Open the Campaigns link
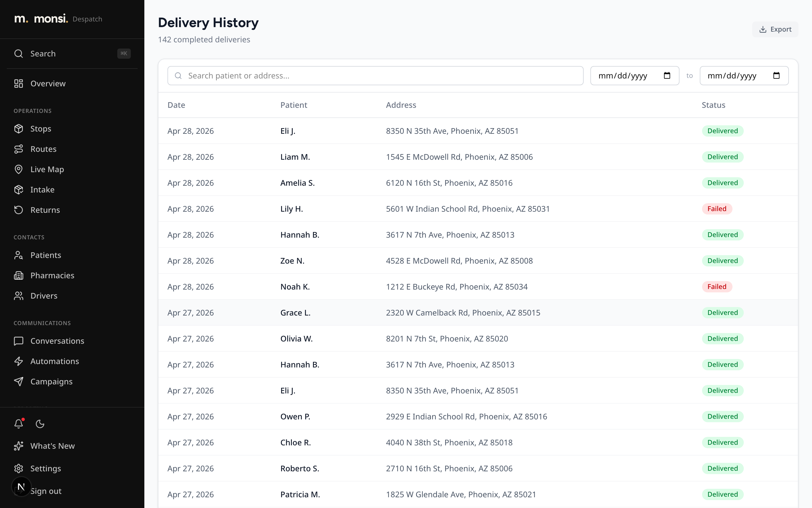This screenshot has width=812, height=508. 72,382
